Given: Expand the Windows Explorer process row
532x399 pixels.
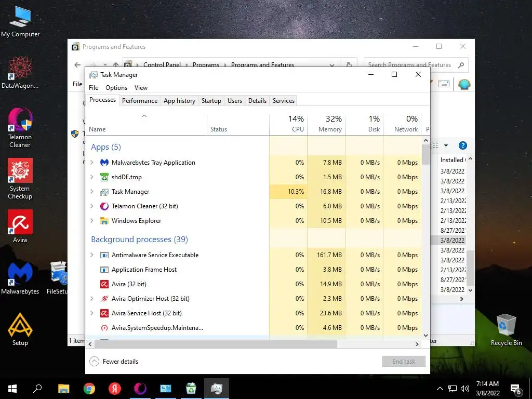Looking at the screenshot, I should 91,221.
